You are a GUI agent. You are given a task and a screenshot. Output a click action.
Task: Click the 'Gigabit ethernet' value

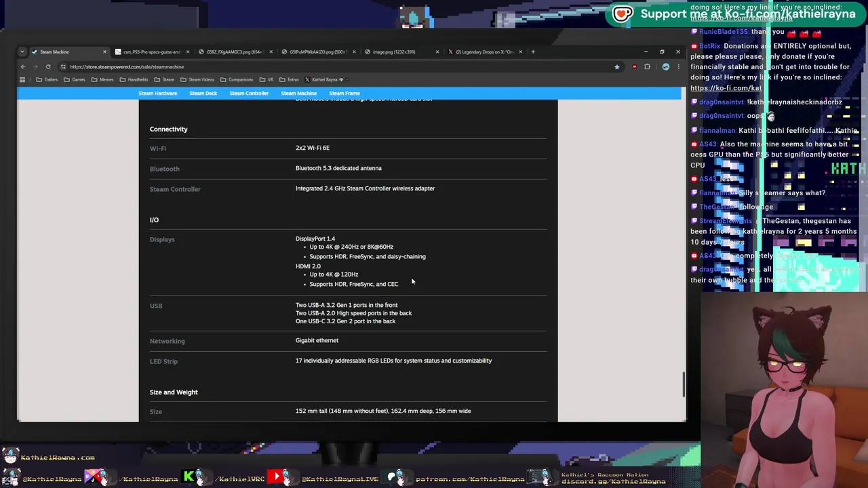[x=317, y=340]
